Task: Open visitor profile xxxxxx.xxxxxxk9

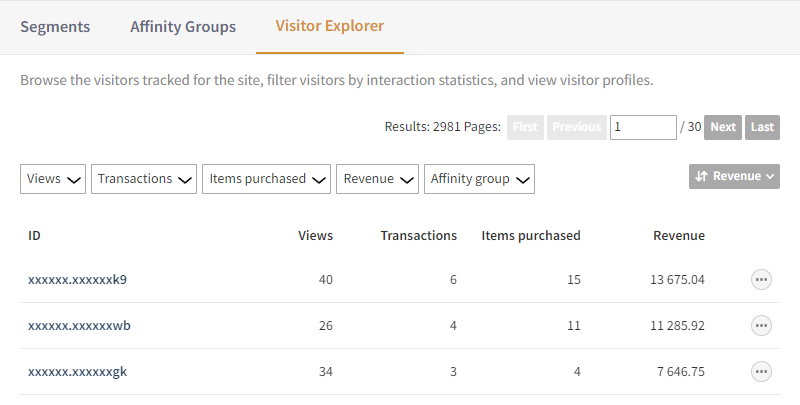Action: tap(77, 280)
